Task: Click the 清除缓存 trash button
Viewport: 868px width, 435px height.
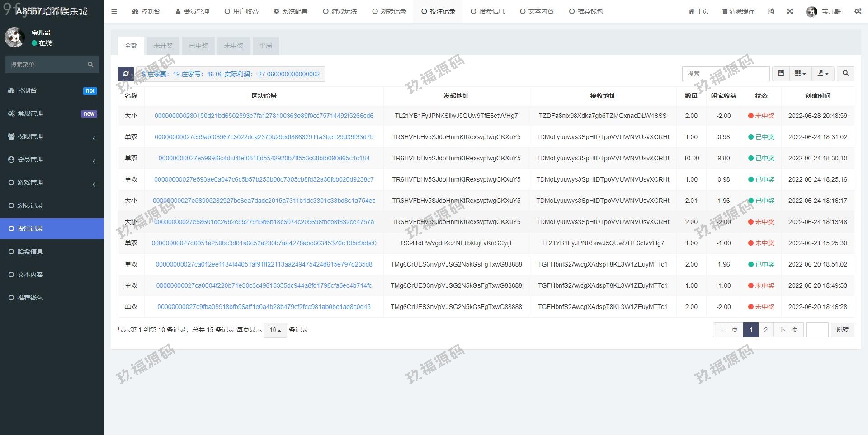Action: coord(738,11)
